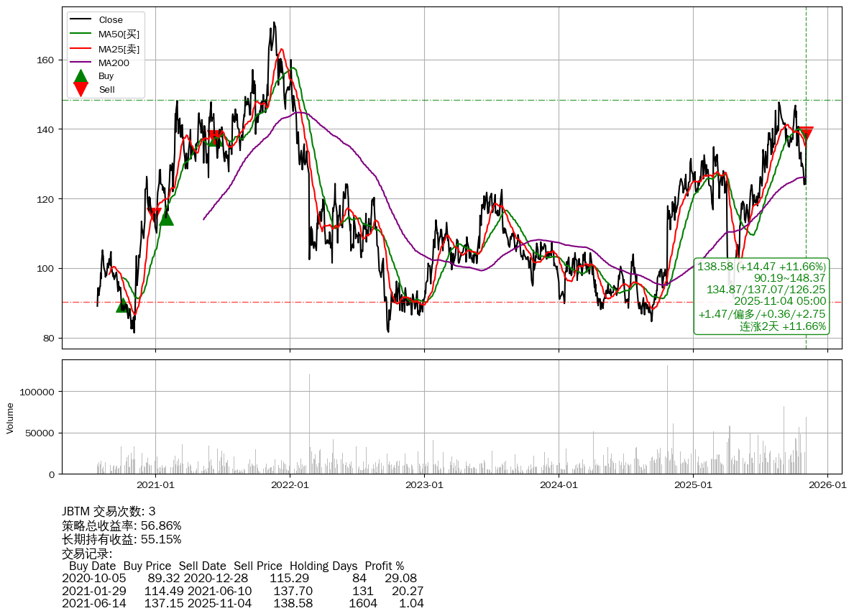
Task: Click the JBTM 交易次数 summary line
Action: [x=109, y=512]
